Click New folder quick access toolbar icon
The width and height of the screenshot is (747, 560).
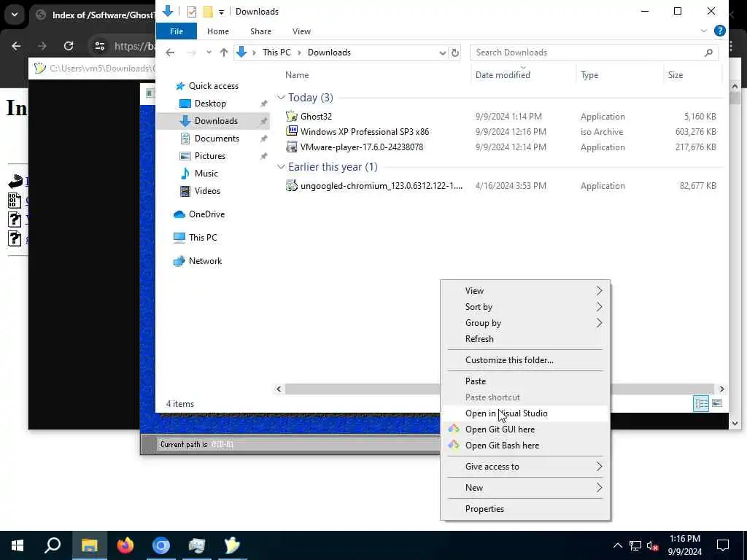point(208,12)
